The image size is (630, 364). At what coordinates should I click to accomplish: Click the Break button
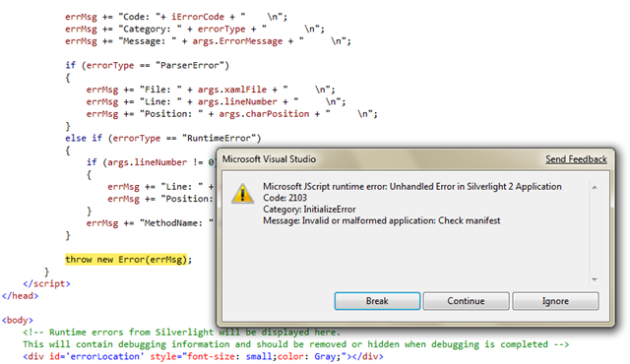(x=377, y=301)
